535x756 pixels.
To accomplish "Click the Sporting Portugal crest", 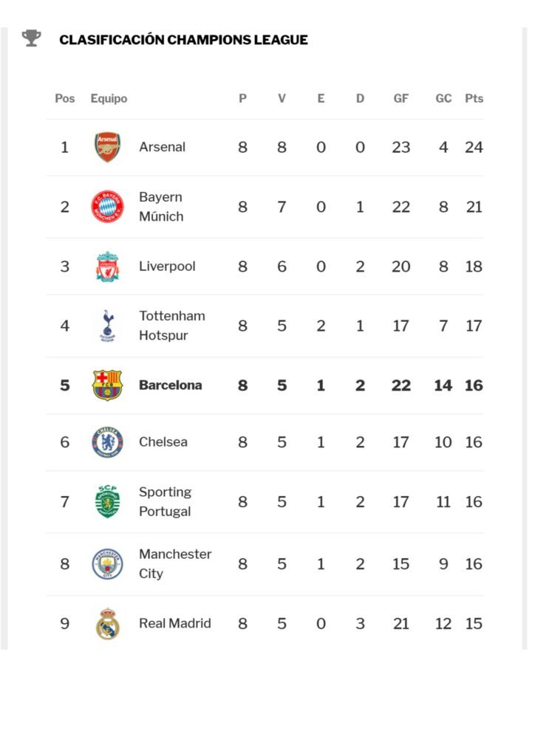I will point(107,502).
